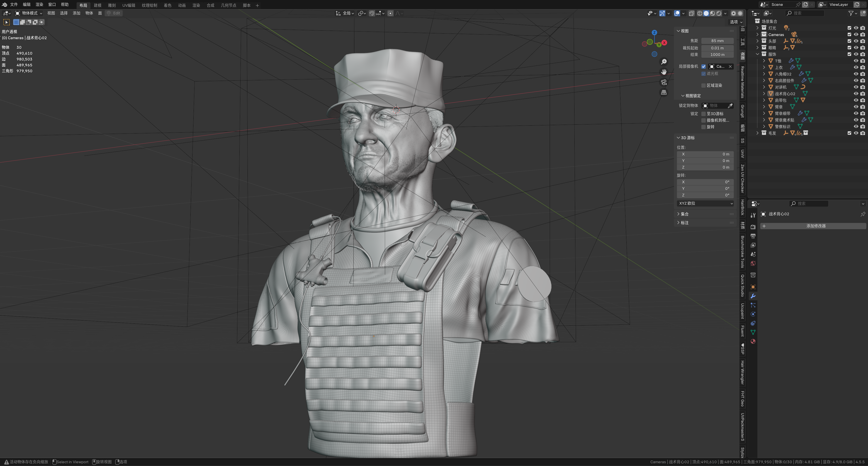Open the Output properties tab icon

753,236
